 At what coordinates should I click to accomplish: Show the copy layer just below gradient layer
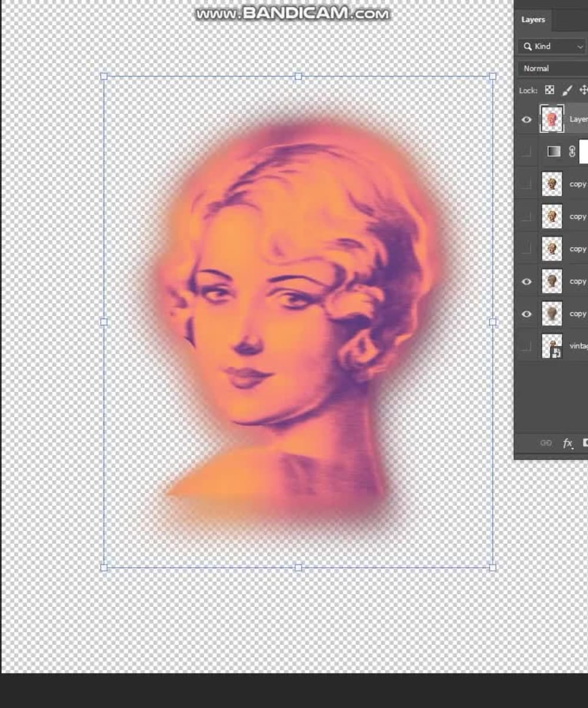527,184
